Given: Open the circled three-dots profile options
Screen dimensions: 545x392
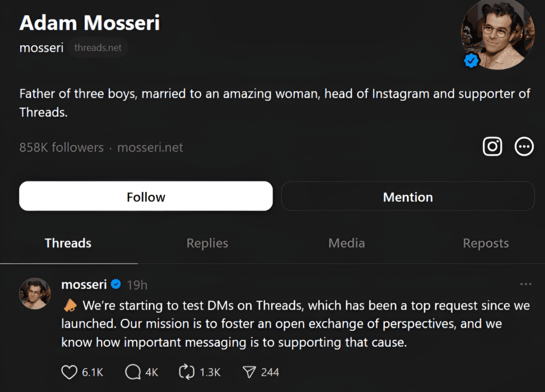Looking at the screenshot, I should (x=524, y=146).
